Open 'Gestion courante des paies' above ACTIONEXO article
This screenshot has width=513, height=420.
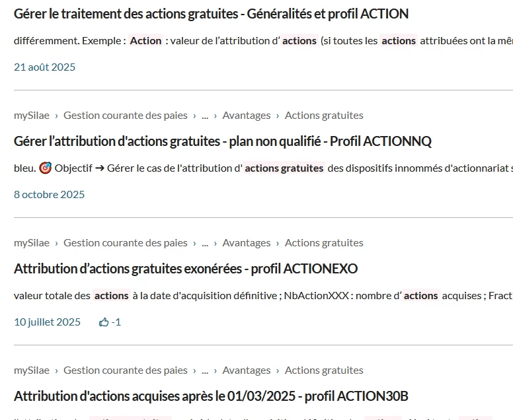click(x=125, y=243)
